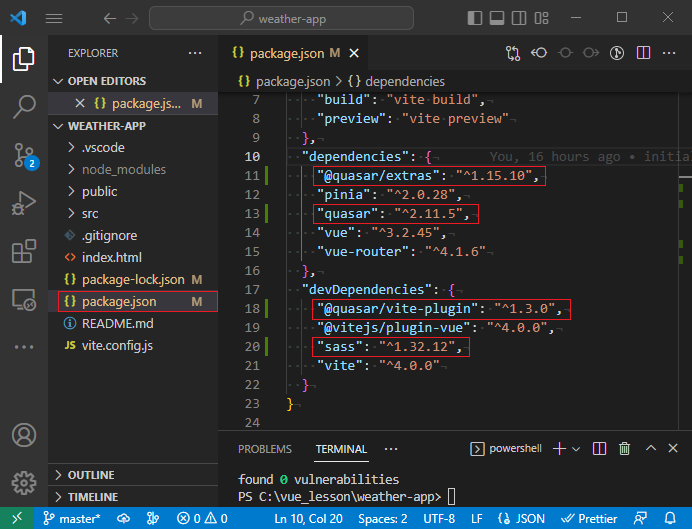Open the Run and Debug view
The height and width of the screenshot is (529, 692).
23,203
